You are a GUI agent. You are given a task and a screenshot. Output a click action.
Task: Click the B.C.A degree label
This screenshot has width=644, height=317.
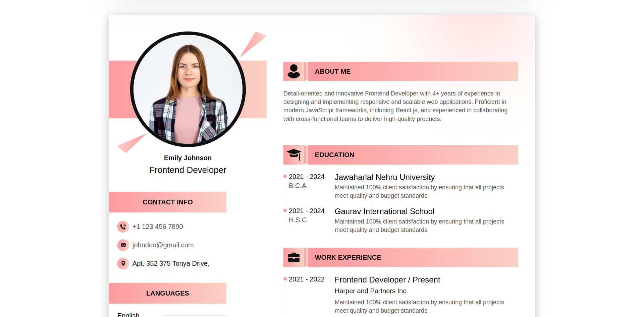coord(298,186)
